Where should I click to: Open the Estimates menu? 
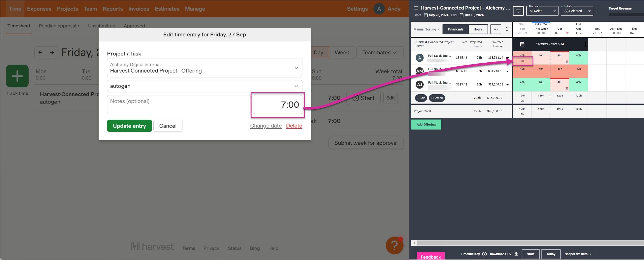(167, 9)
